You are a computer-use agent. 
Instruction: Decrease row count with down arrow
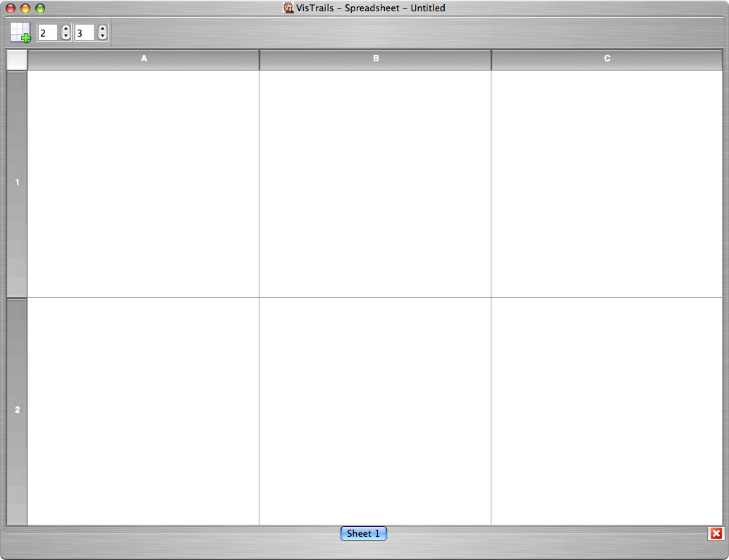point(66,37)
